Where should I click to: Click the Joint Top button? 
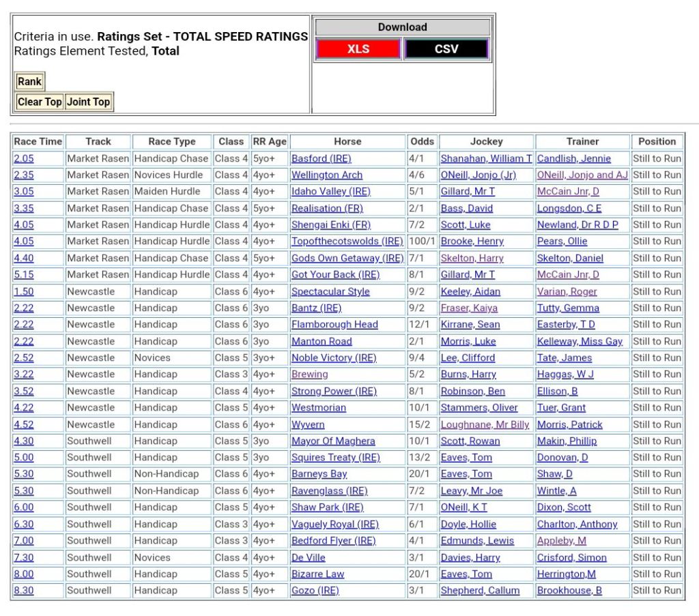tap(88, 102)
